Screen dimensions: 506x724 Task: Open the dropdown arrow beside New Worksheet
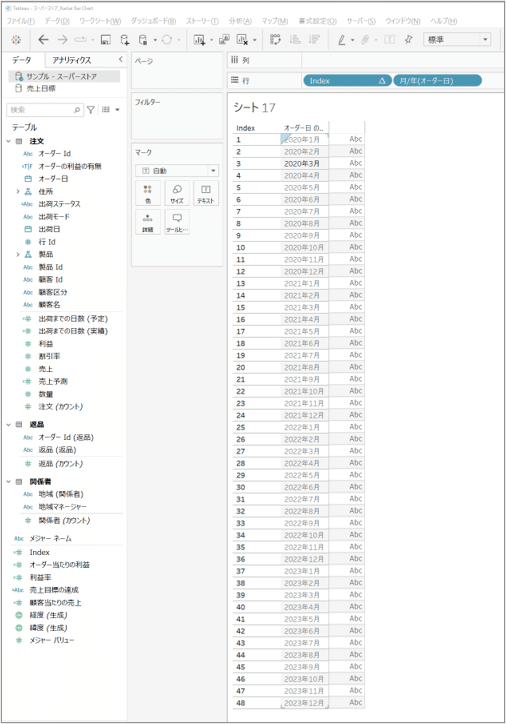pos(211,40)
